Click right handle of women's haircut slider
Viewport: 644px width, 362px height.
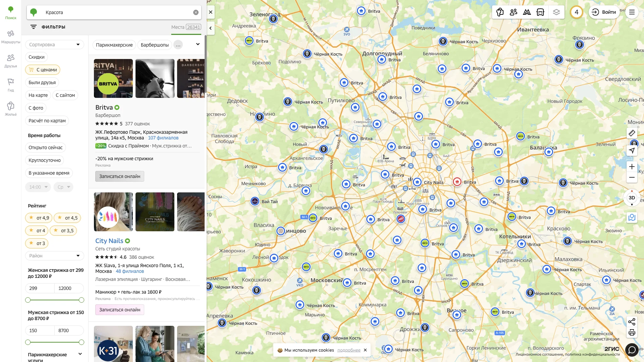pos(81,300)
